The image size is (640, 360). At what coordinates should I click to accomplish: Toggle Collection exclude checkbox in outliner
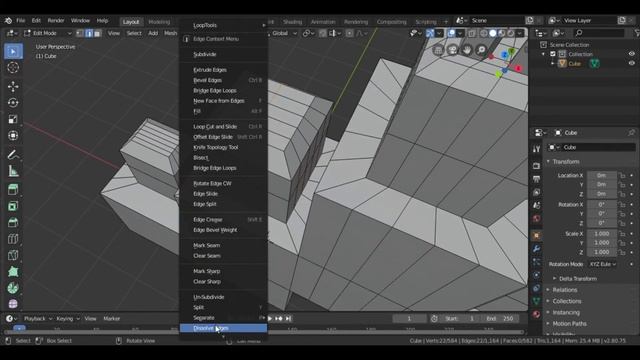(553, 54)
